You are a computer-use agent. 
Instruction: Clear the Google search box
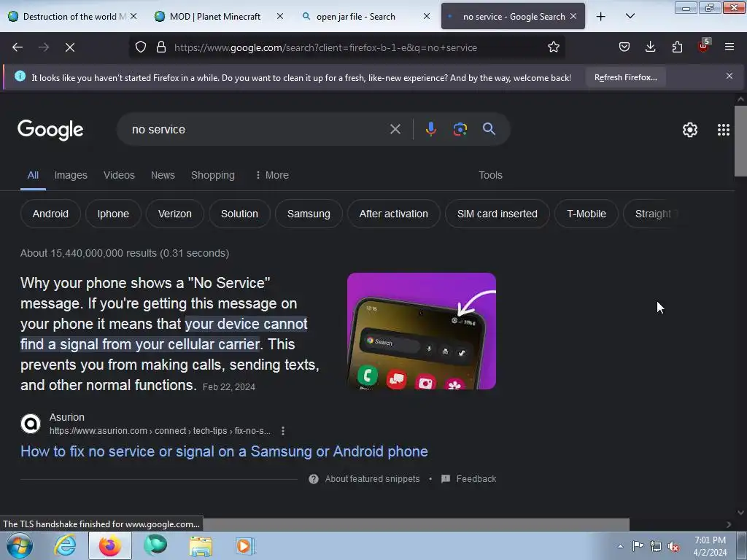pyautogui.click(x=395, y=129)
